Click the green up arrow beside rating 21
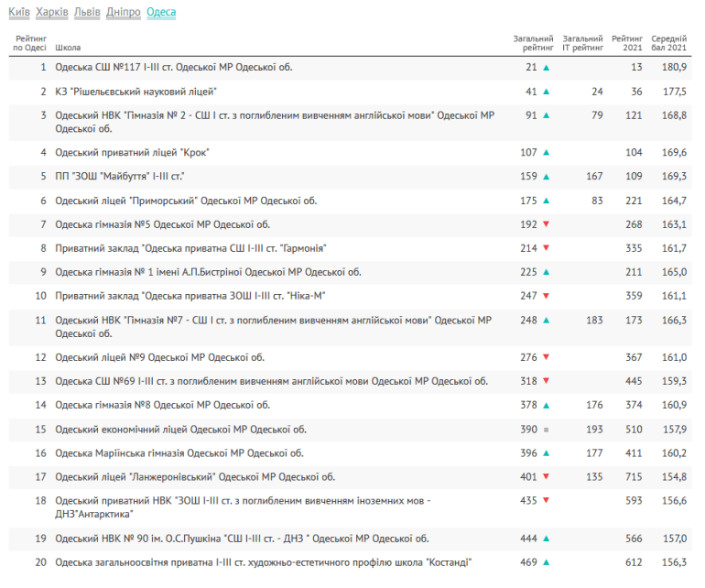The width and height of the screenshot is (705, 588). (546, 68)
